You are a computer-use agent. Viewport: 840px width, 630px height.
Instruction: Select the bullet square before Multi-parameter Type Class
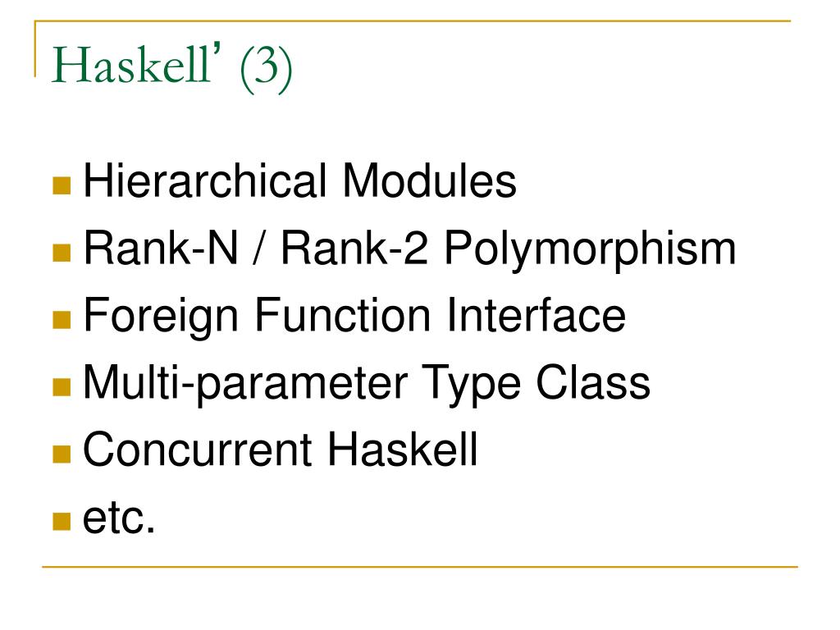click(62, 387)
